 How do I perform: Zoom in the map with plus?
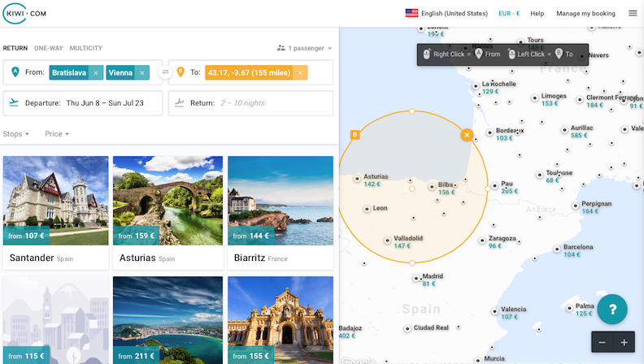click(x=624, y=342)
